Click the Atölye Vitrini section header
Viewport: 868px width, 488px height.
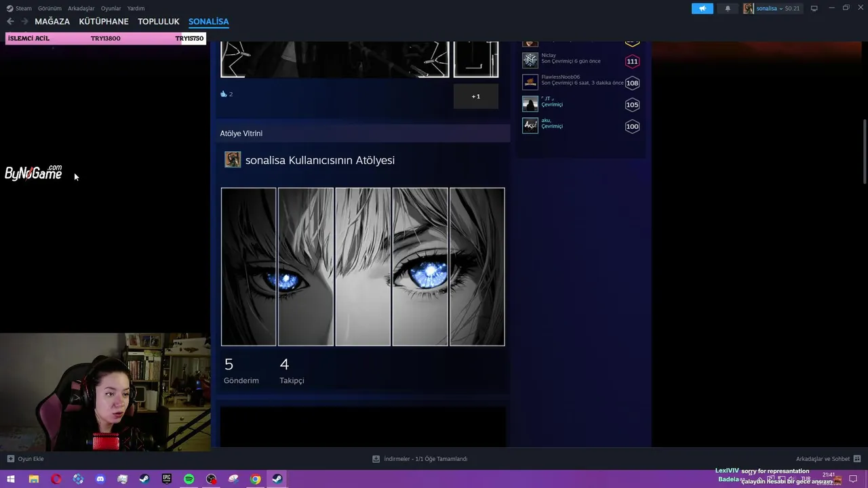pyautogui.click(x=362, y=134)
